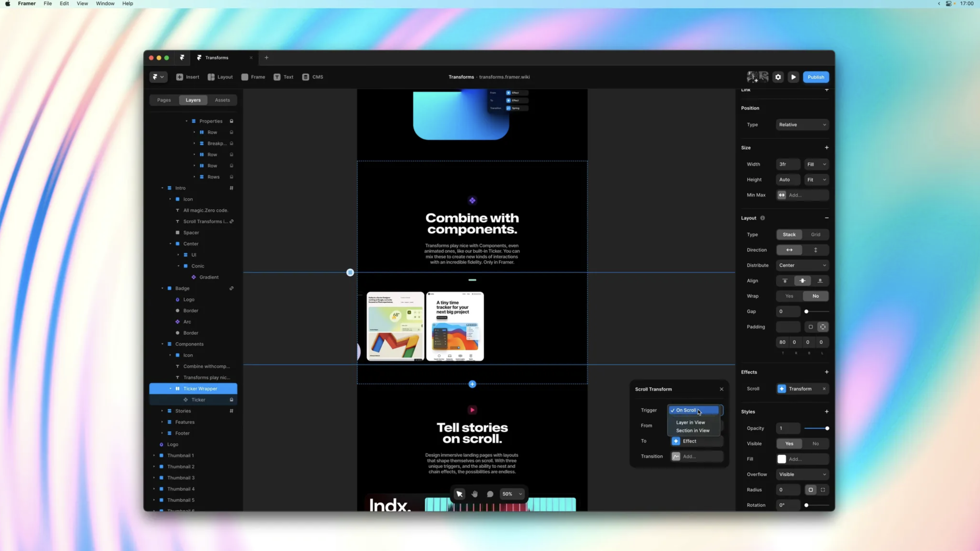Open the Width Fill dropdown
The width and height of the screenshot is (980, 551).
point(816,164)
